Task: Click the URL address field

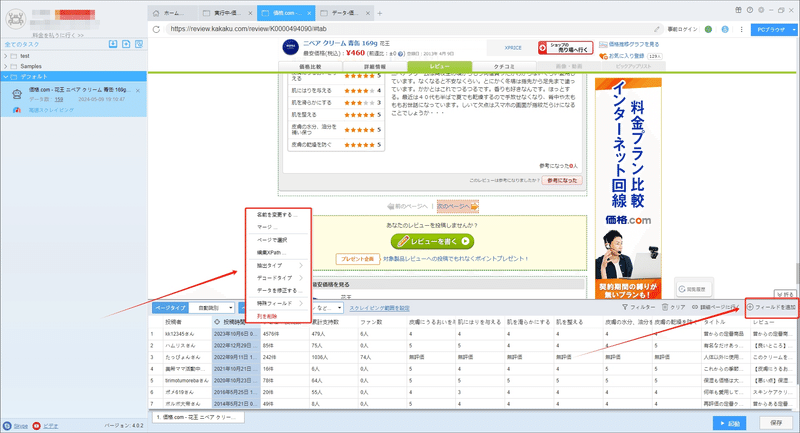Action: pyautogui.click(x=408, y=29)
